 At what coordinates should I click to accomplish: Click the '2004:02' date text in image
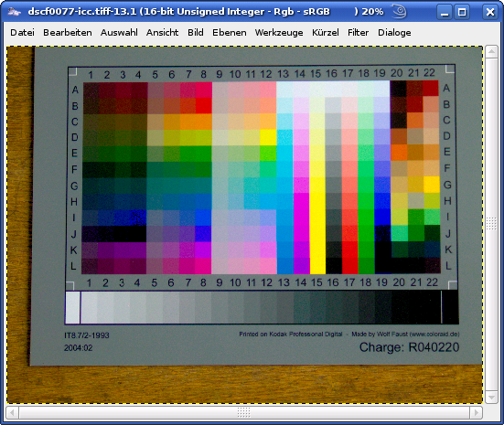[78, 348]
